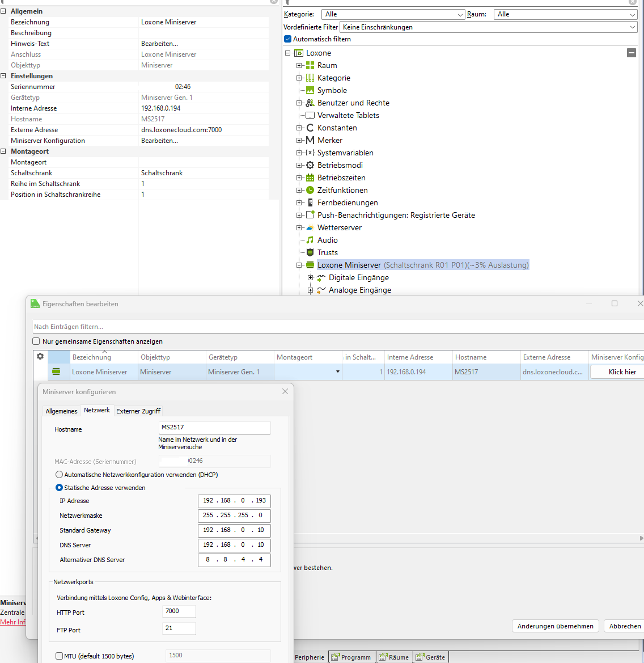Viewport: 644px width, 663px height.
Task: Open the Programm bottom tab
Action: pyautogui.click(x=351, y=657)
